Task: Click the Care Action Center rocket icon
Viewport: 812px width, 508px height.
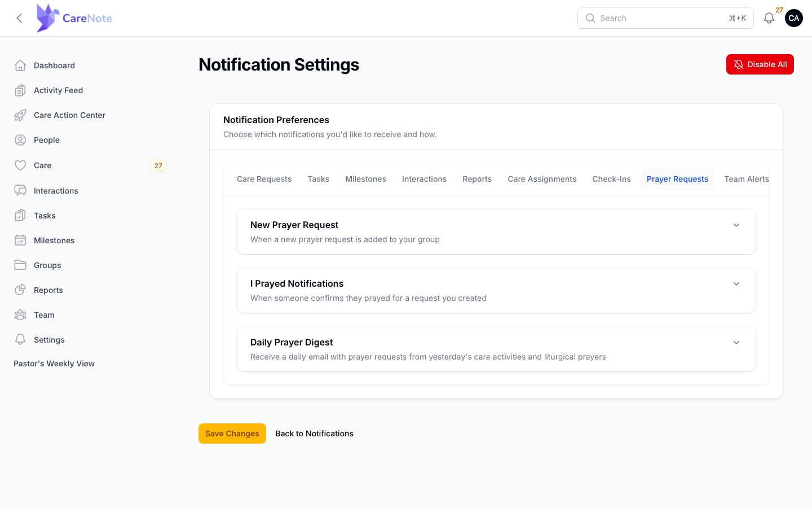Action: tap(20, 115)
